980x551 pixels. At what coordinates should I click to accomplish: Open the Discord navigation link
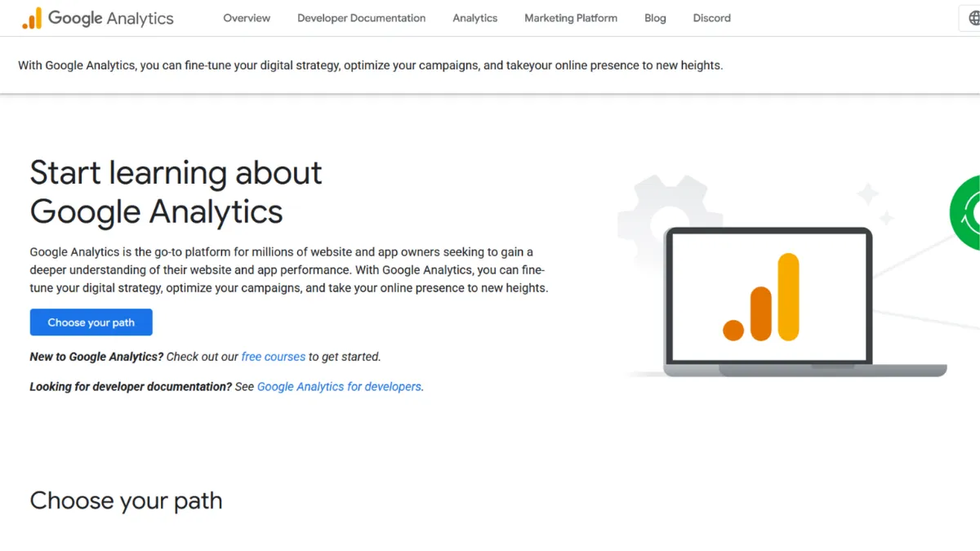711,18
